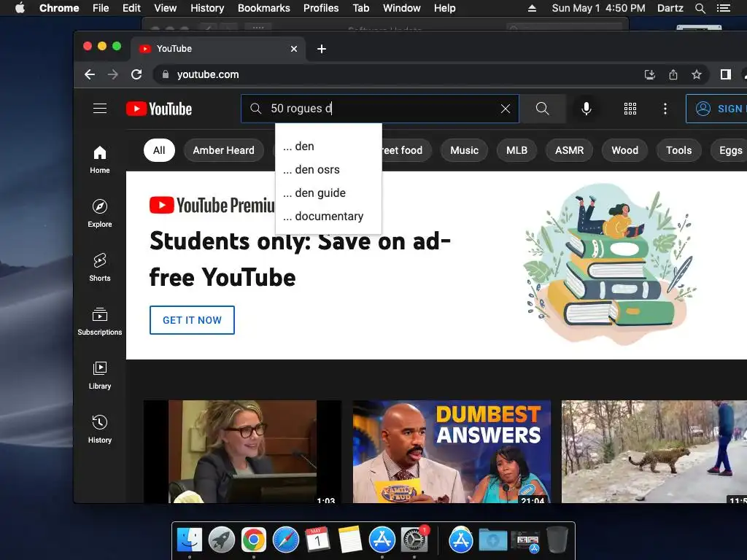Open Explore in sidebar
This screenshot has height=560, width=747.
pyautogui.click(x=99, y=214)
